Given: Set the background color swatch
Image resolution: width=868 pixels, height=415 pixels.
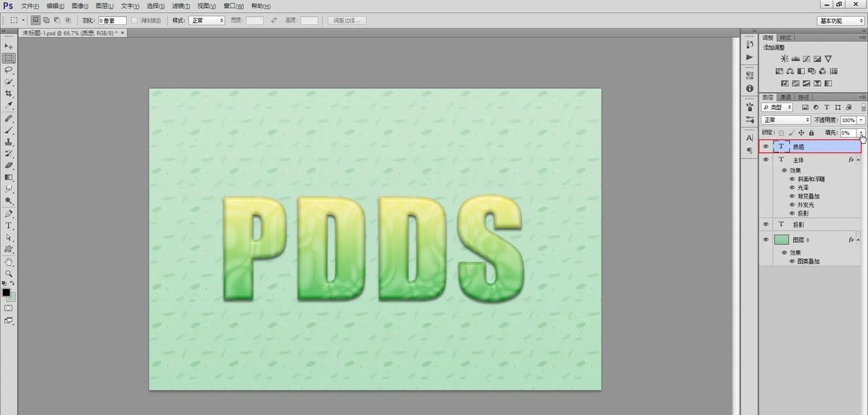Looking at the screenshot, I should 12,298.
